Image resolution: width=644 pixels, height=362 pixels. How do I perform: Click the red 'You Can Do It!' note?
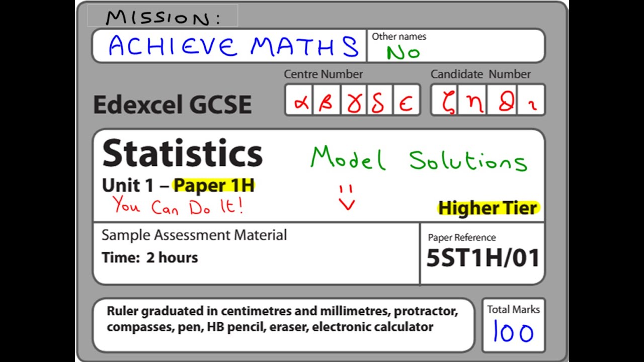[x=178, y=206]
